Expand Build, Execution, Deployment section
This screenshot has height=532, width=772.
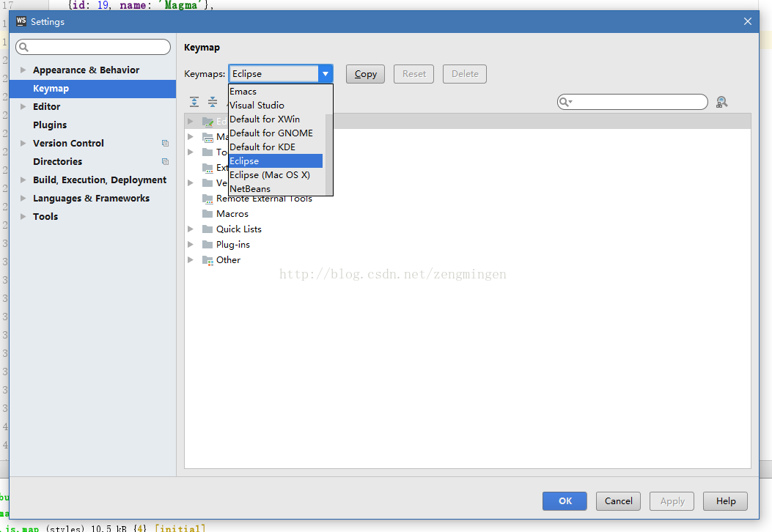click(x=23, y=180)
